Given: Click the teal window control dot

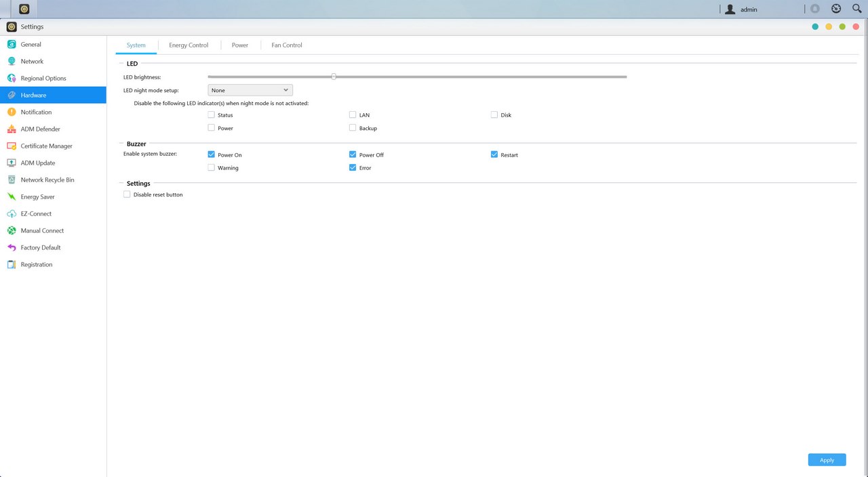Looking at the screenshot, I should [815, 26].
